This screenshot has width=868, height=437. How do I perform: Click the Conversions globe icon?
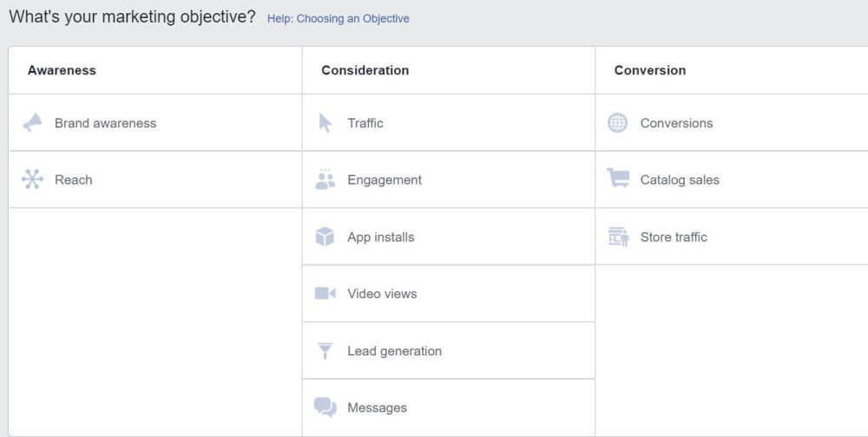(x=618, y=123)
